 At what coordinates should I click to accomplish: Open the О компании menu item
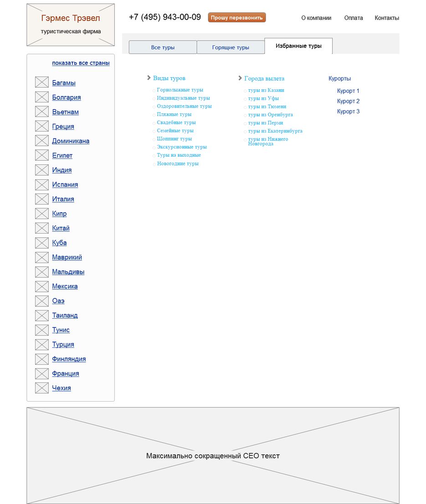(x=316, y=18)
